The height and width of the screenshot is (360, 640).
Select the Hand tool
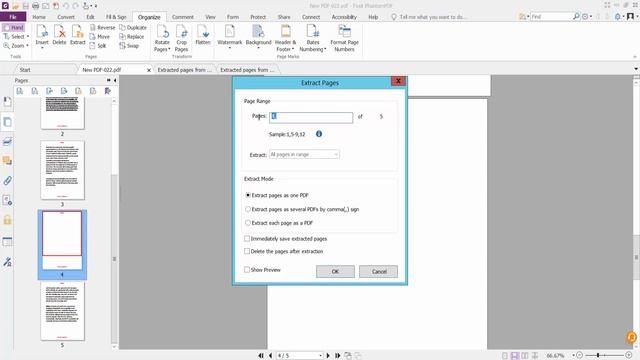(13, 27)
